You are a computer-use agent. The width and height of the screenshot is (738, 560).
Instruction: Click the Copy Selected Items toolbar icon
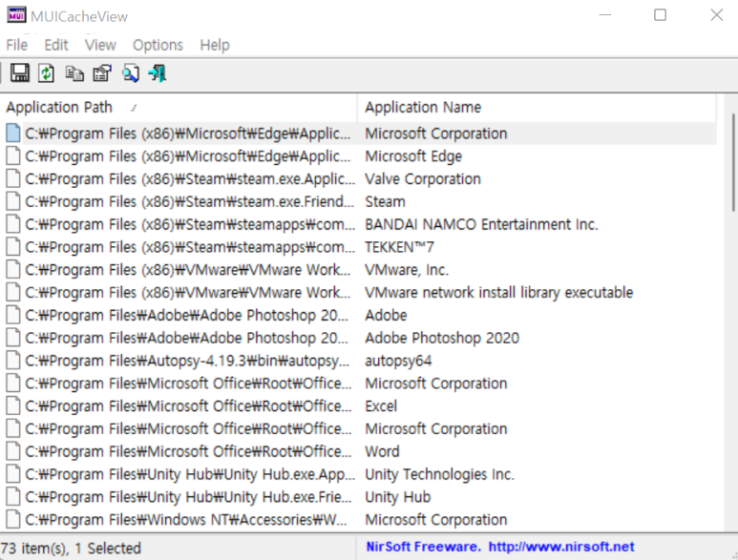(74, 73)
